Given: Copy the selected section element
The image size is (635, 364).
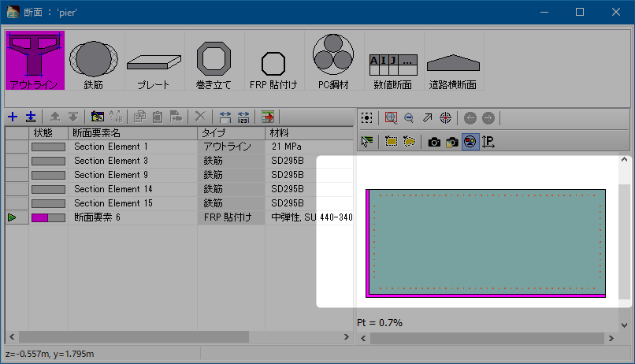Looking at the screenshot, I should click(x=139, y=117).
